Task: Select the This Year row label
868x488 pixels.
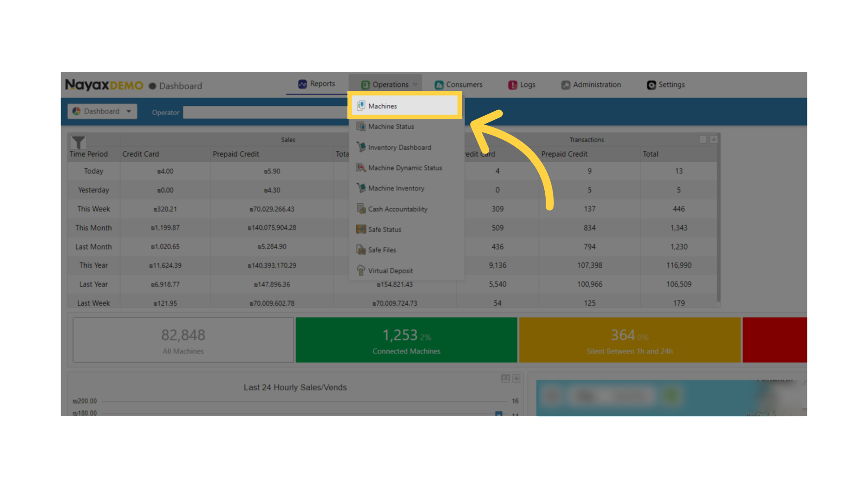Action: coord(94,265)
